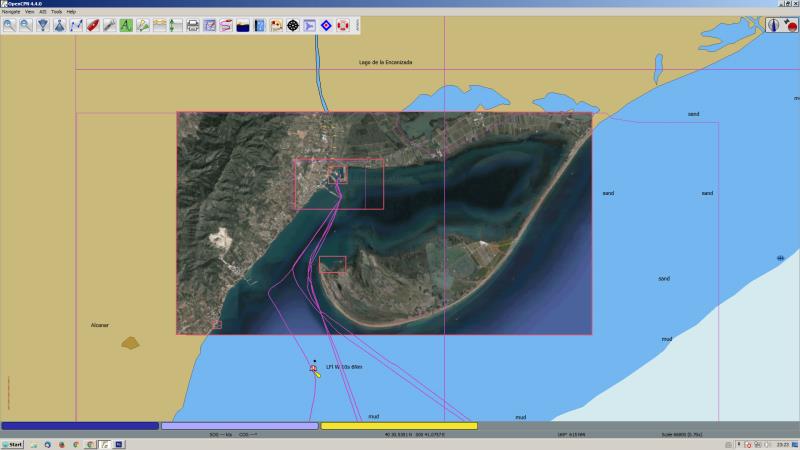
Task: Open the Navigate menu
Action: (11, 11)
